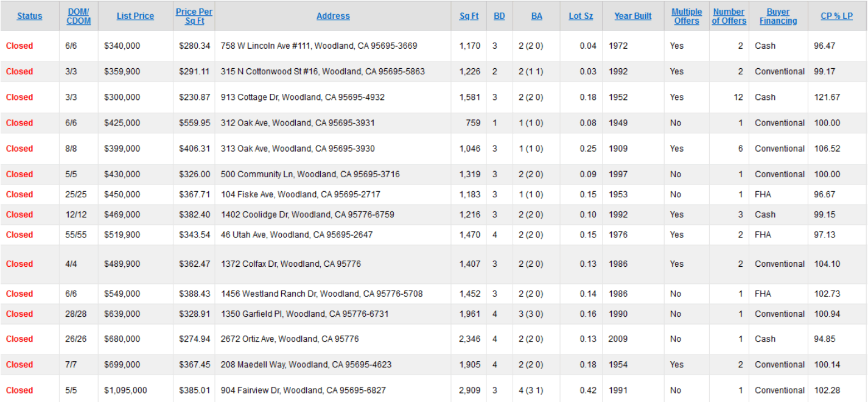Image resolution: width=868 pixels, height=402 pixels.
Task: Select address 1372 Colfax Dr
Action: 291,264
